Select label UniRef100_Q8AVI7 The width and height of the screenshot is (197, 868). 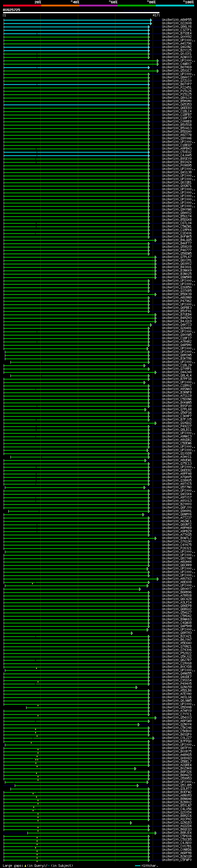click(x=177, y=78)
